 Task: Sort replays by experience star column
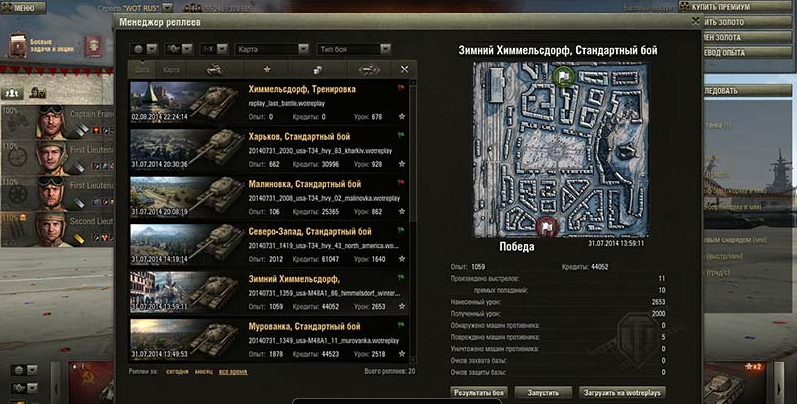pyautogui.click(x=267, y=70)
